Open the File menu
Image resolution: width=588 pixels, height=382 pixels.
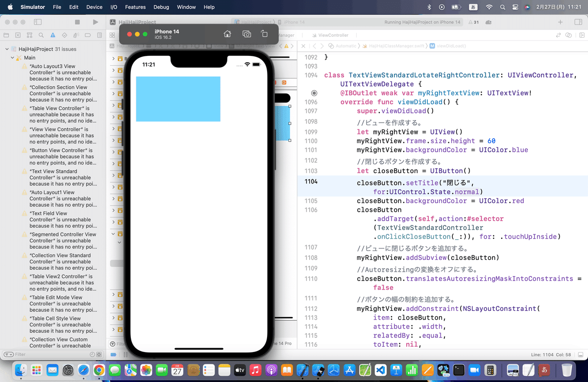pos(57,7)
